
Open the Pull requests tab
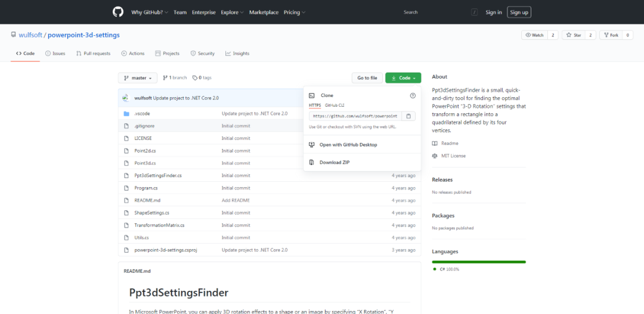click(93, 54)
